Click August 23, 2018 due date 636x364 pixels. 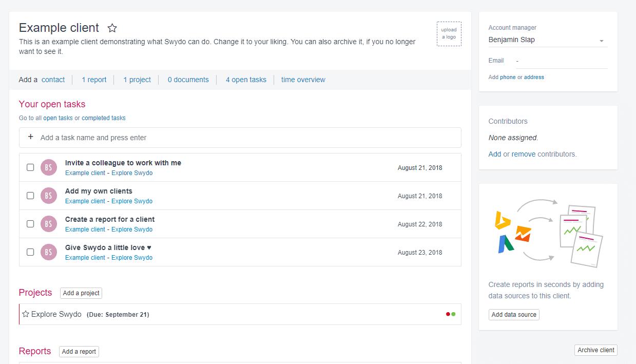tap(420, 253)
